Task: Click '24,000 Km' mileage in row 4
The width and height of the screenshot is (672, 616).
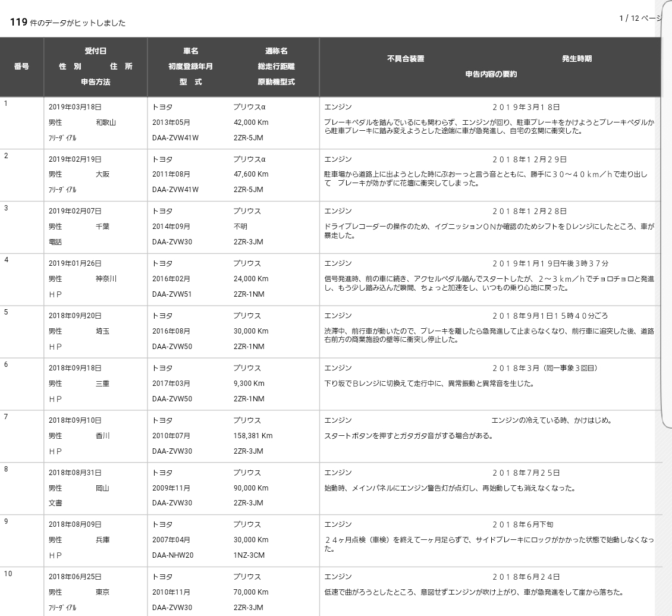Action: [x=251, y=279]
